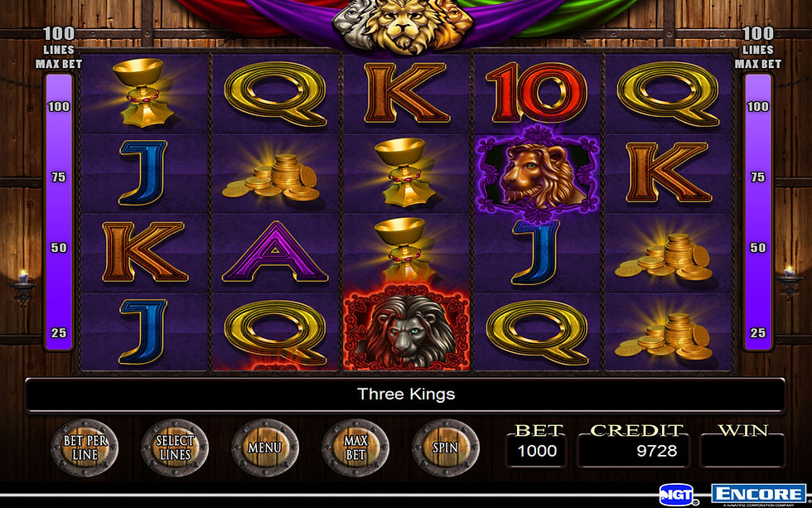Screen dimensions: 812x508
Task: Open the Menu shield button
Action: point(265,448)
